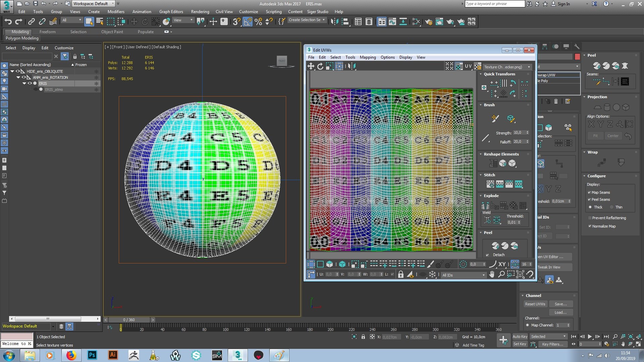Click the Firefox icon in Windows taskbar
Image resolution: width=644 pixels, height=362 pixels.
click(71, 355)
